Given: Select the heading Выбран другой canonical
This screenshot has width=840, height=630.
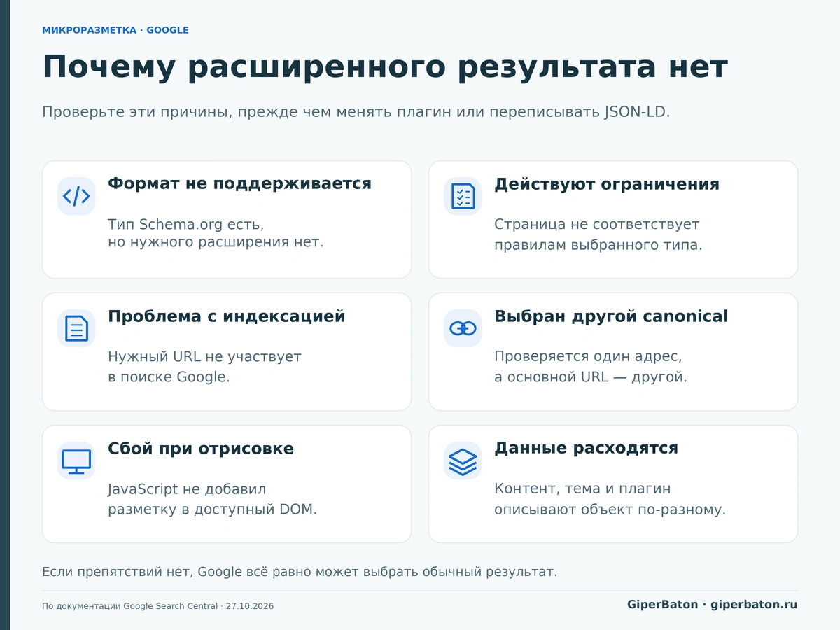Looking at the screenshot, I should click(x=611, y=316).
